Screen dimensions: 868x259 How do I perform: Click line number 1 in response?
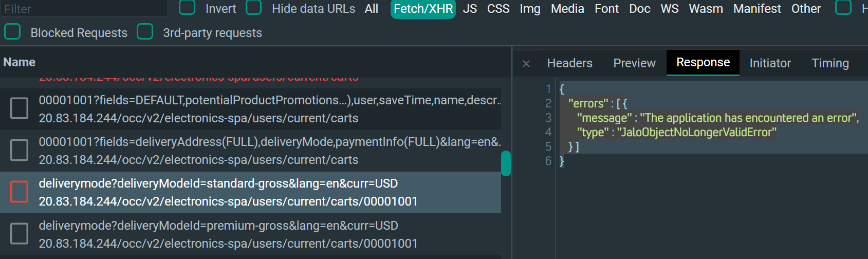[x=548, y=89]
